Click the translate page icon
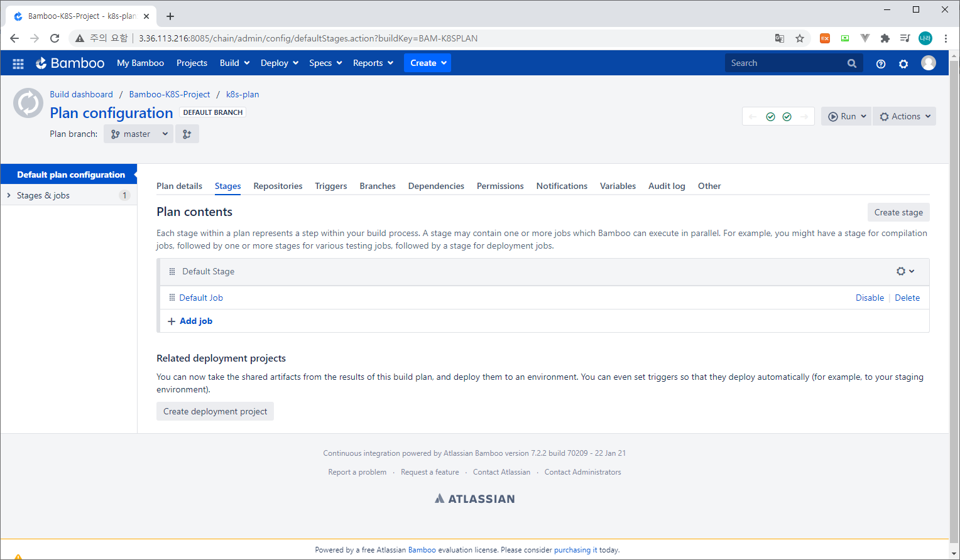Image resolution: width=960 pixels, height=560 pixels. coord(780,38)
